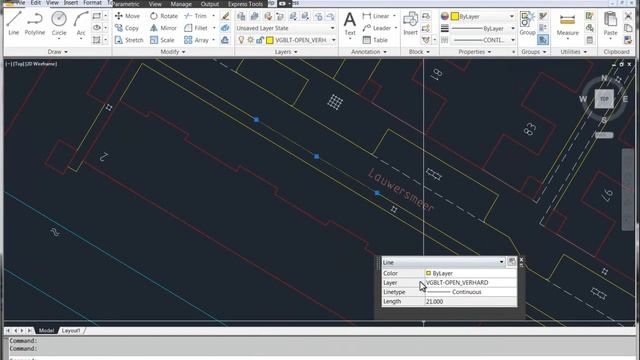
Task: Select the Leader tool
Action: click(377, 28)
